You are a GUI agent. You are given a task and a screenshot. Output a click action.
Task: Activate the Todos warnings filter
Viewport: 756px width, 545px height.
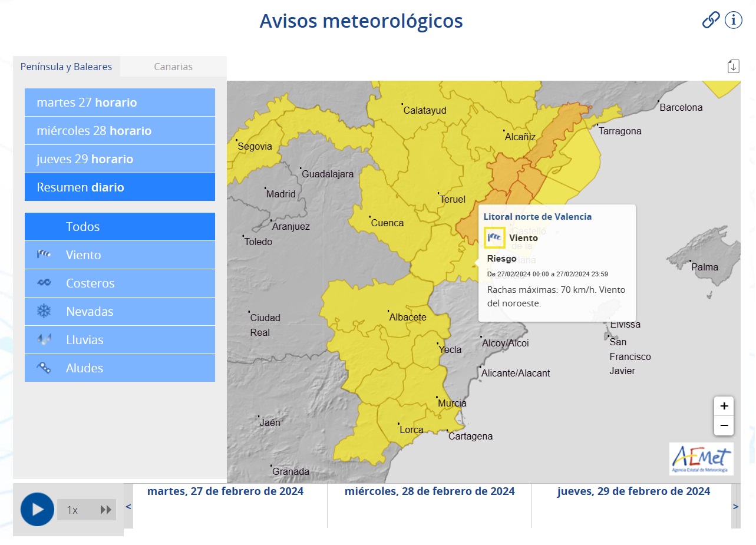pos(120,226)
